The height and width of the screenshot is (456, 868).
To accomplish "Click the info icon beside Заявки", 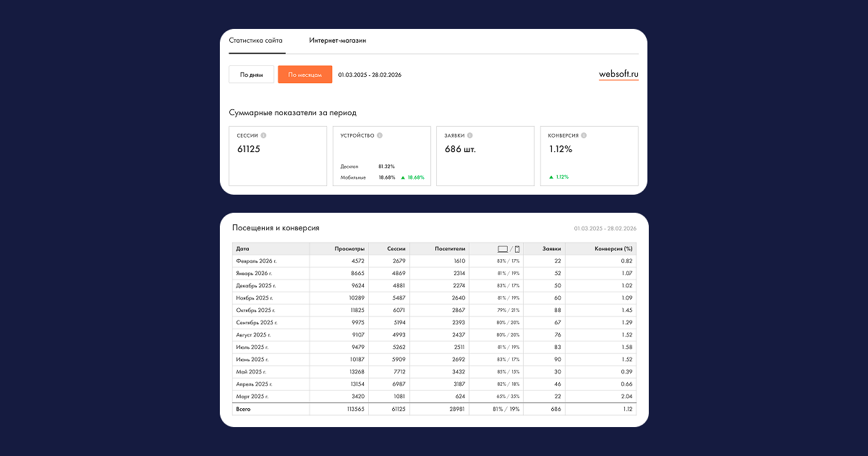I will click(x=470, y=135).
